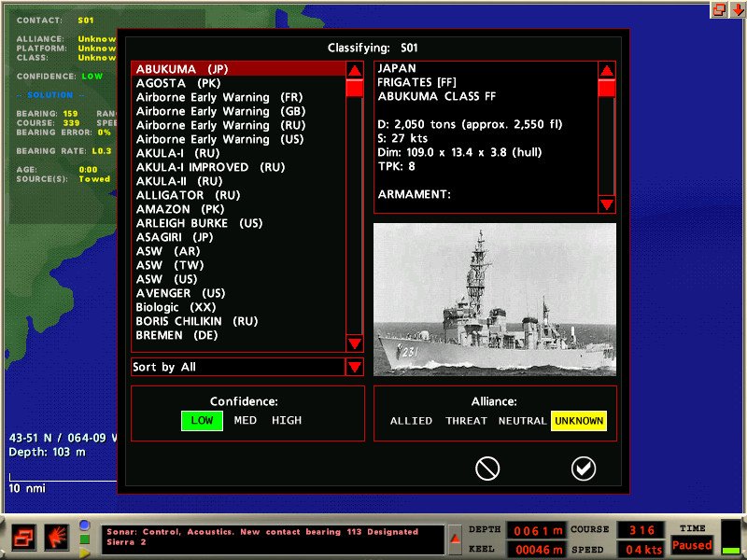
Task: Click the red down-arrow icon top-right
Action: coord(738,9)
